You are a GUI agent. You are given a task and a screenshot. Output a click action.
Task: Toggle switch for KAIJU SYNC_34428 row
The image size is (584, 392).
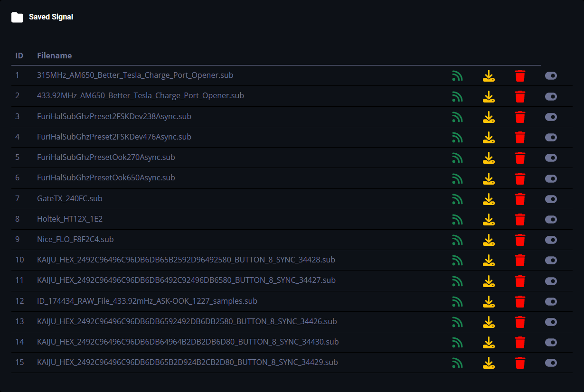coord(551,260)
